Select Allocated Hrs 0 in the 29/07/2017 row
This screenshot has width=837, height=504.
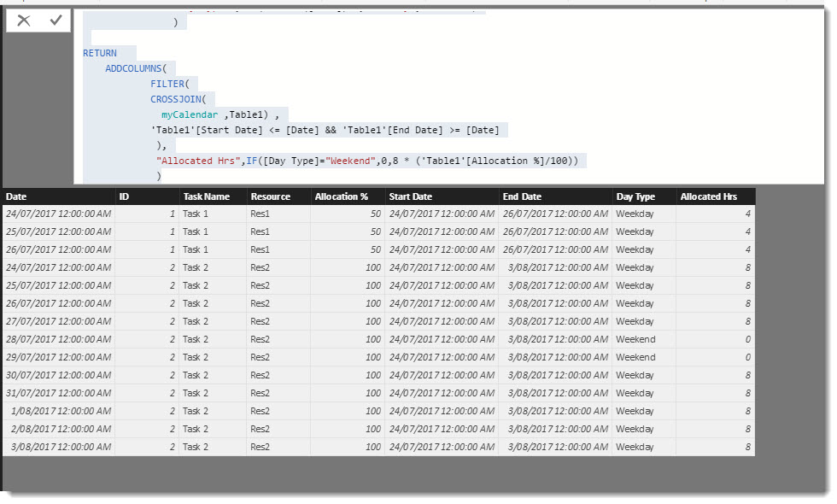coord(716,357)
